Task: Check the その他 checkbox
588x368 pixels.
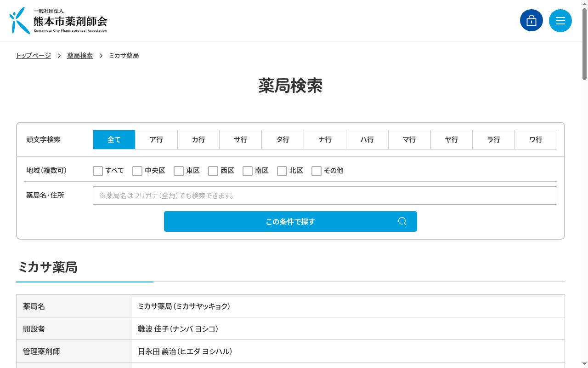Action: tap(317, 171)
